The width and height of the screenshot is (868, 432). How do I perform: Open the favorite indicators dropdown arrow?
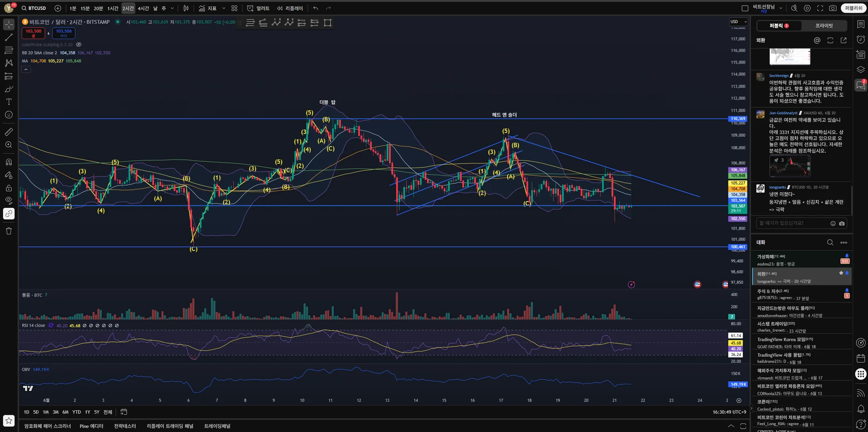[224, 8]
